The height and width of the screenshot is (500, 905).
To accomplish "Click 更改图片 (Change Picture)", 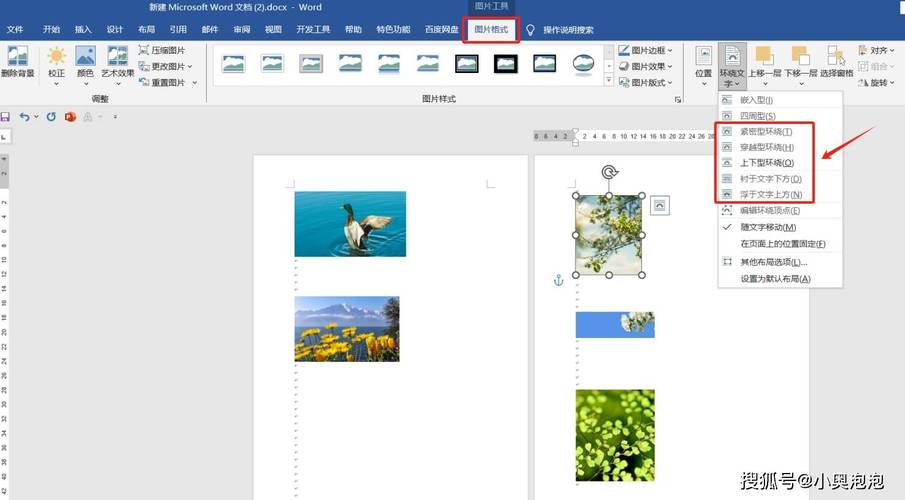I will 164,66.
